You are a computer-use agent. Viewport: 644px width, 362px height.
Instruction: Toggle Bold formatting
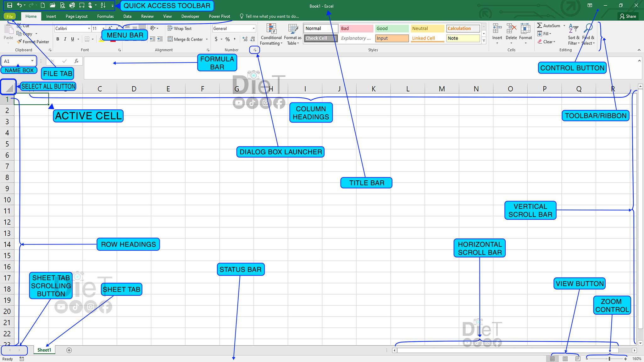click(x=58, y=39)
